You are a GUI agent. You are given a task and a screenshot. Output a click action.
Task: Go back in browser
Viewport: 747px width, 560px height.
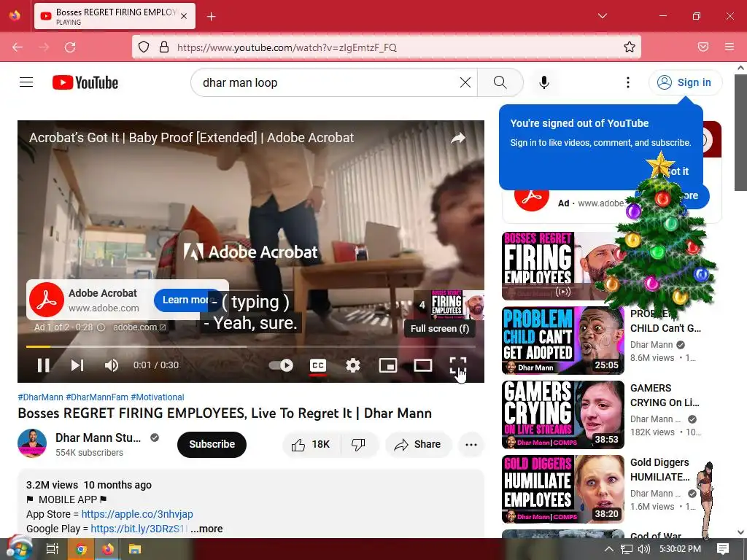point(18,47)
